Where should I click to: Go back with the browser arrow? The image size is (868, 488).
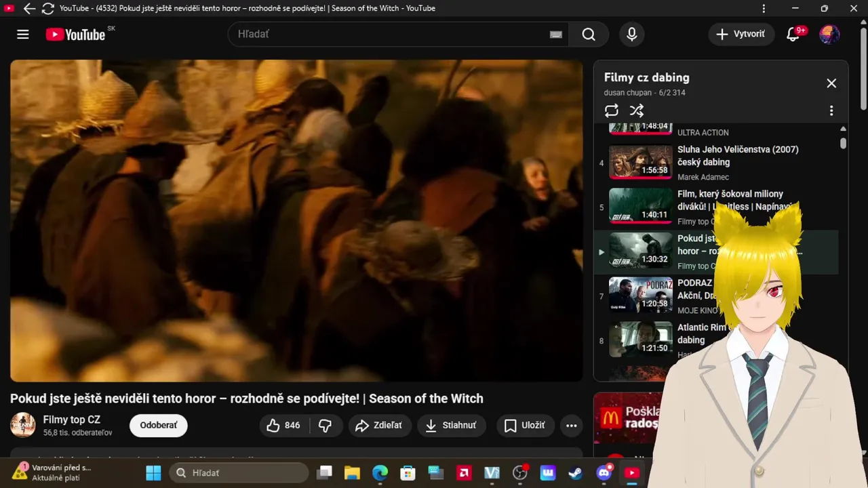coord(29,9)
